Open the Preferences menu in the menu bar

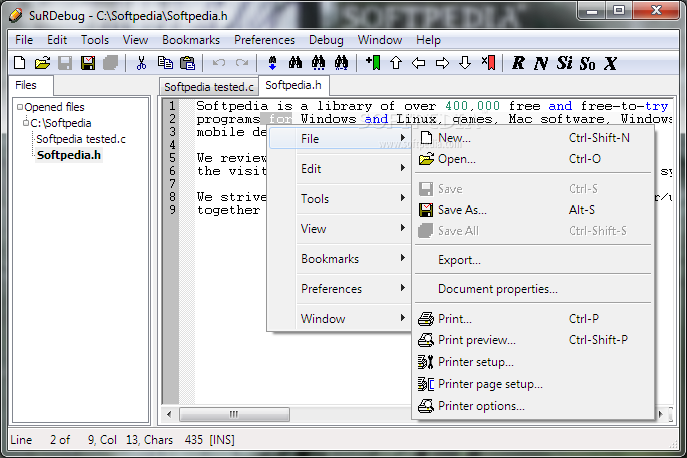264,40
